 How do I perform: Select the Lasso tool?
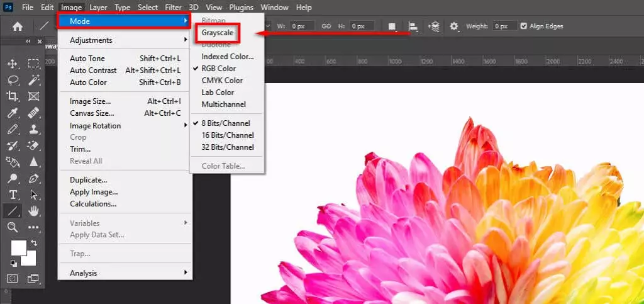point(12,80)
